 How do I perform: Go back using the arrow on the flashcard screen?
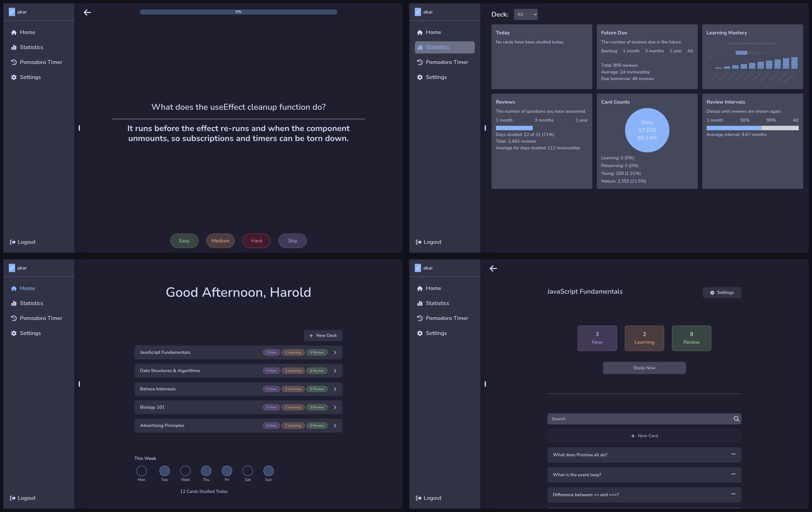[87, 12]
